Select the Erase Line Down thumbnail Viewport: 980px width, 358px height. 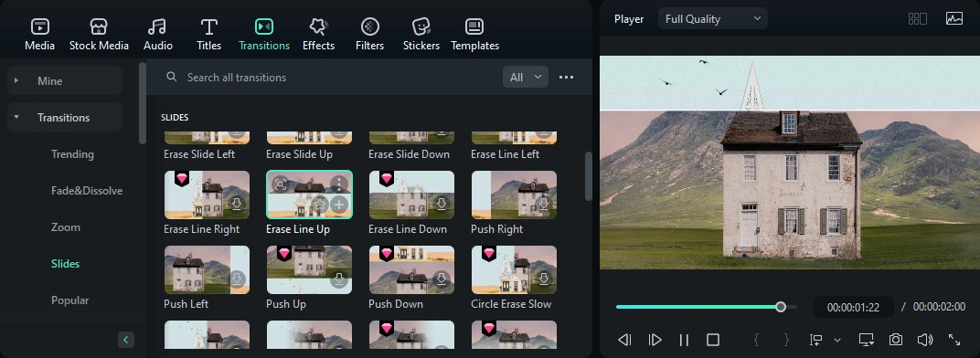(x=411, y=195)
